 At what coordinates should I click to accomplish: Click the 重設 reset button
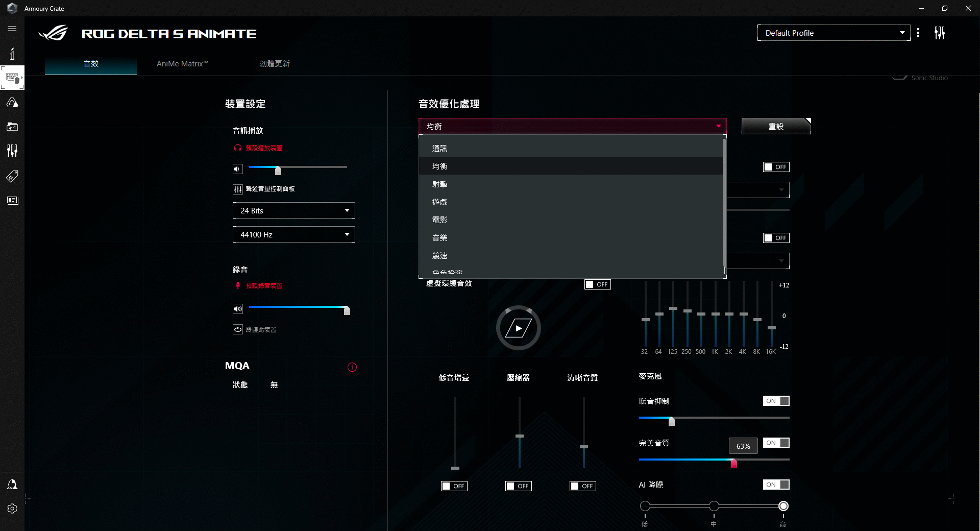776,126
